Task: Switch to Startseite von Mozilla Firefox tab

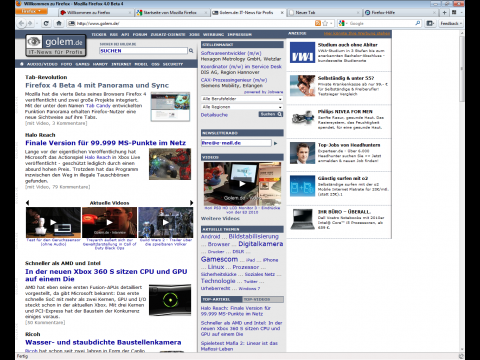Action: (172, 13)
